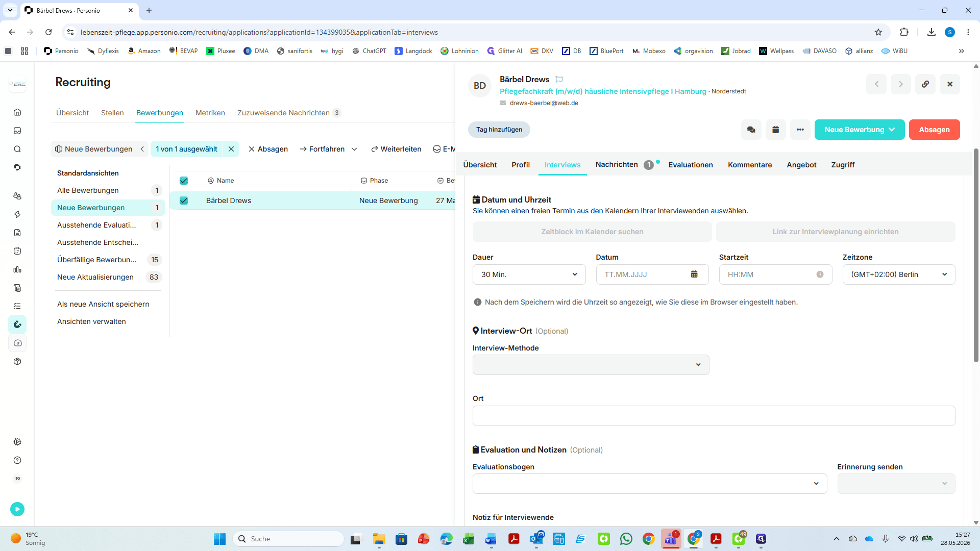Click the green play button in sidebar
This screenshot has height=551, width=980.
coord(17,509)
